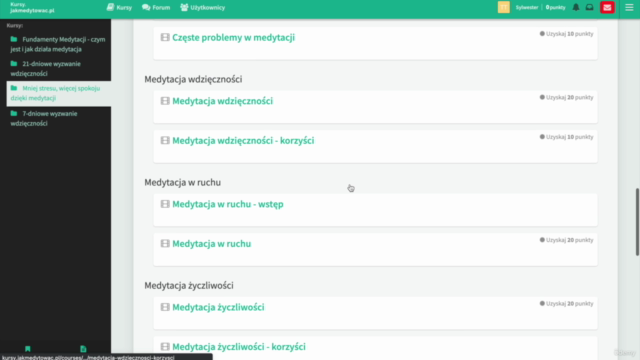
Task: Open the notifications bell icon
Action: click(576, 7)
